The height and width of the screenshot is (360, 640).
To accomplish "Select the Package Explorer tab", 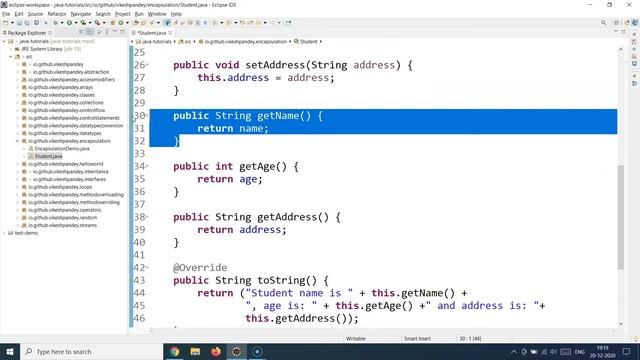I will [27, 33].
